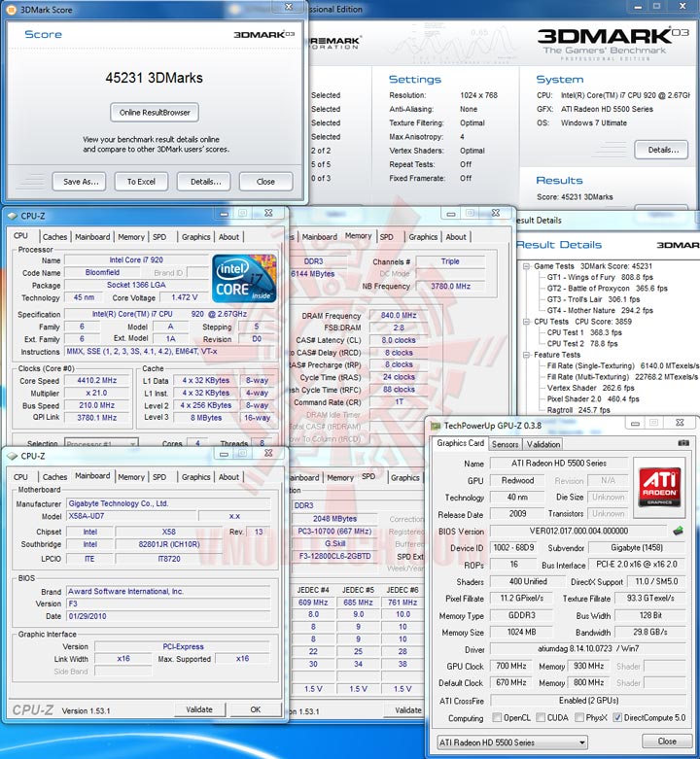Click the ATI CrossFire Enabled (2 GPUs) field

[588, 701]
